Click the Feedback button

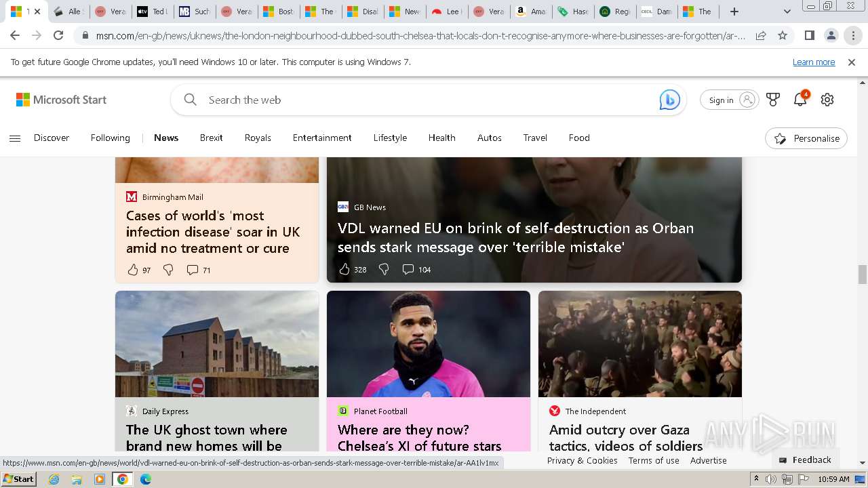[x=805, y=460]
